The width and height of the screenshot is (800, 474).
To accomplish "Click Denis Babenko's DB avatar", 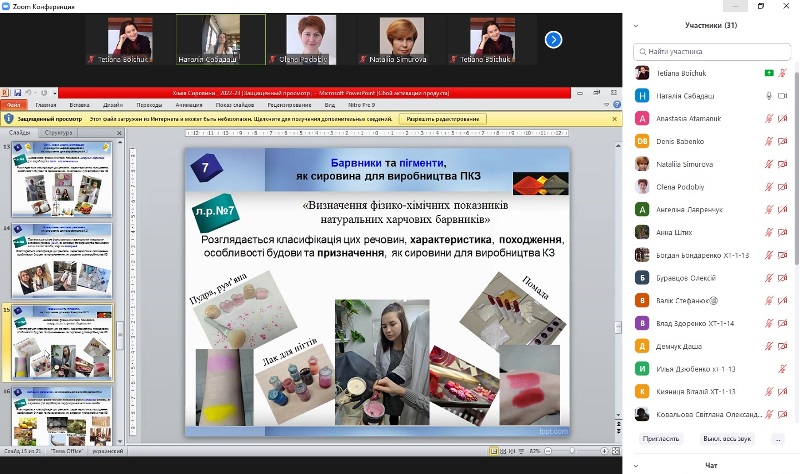I will click(x=642, y=141).
